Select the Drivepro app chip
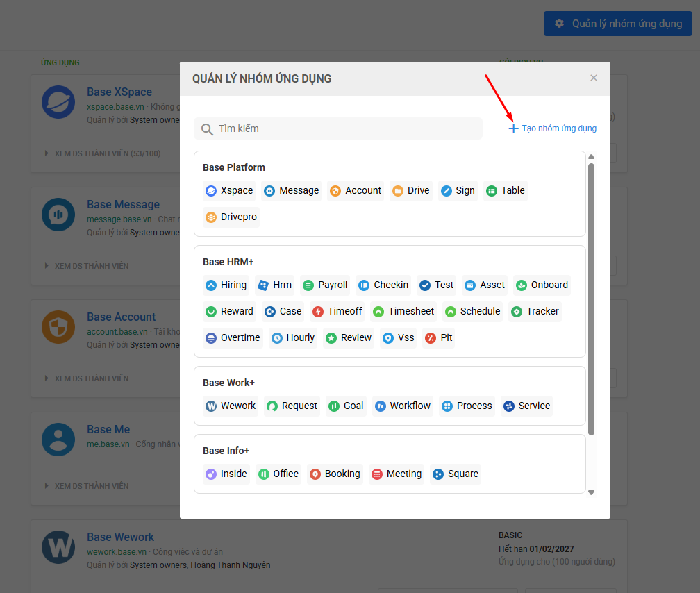 point(231,217)
